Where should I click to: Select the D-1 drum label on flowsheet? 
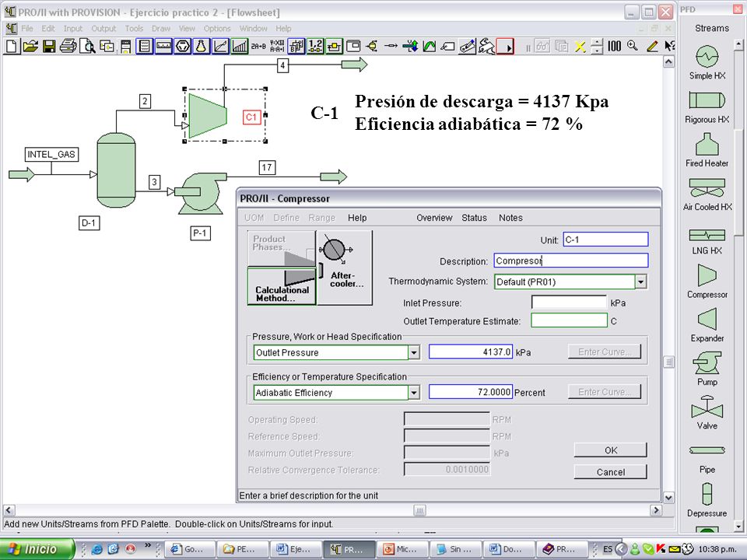point(89,223)
